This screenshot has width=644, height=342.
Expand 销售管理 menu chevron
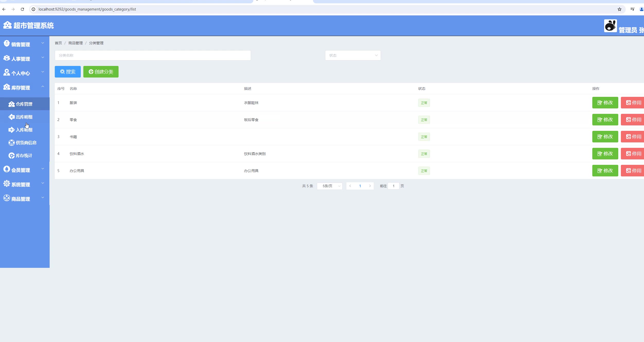pyautogui.click(x=43, y=43)
